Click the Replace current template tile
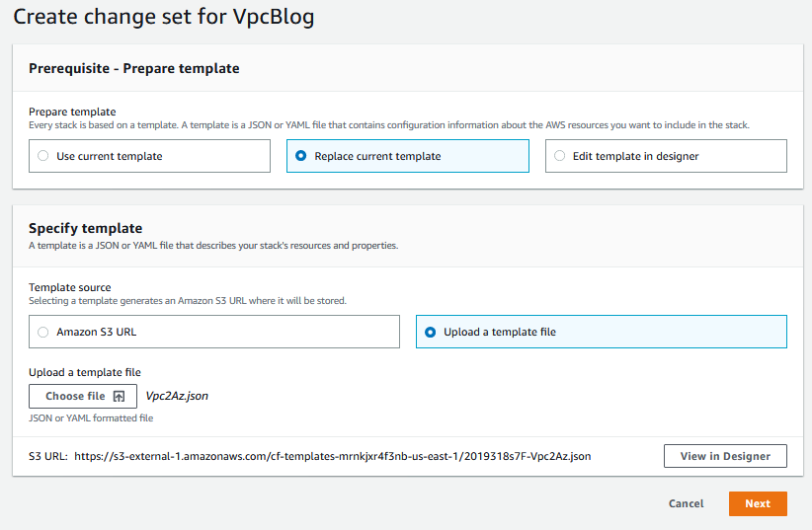This screenshot has width=812, height=530. 408,156
